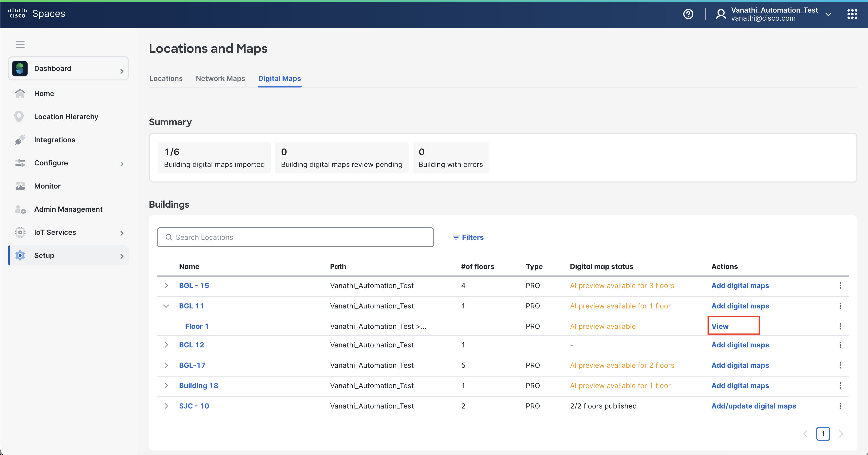868x455 pixels.
Task: Expand the BGL - 15 building row
Action: pos(166,286)
